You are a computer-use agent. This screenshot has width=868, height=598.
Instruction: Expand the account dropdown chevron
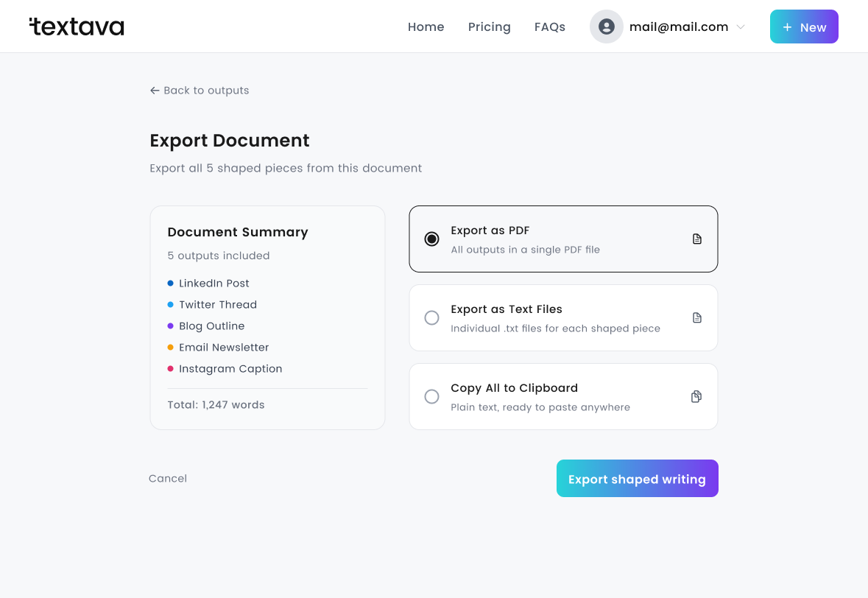(741, 27)
